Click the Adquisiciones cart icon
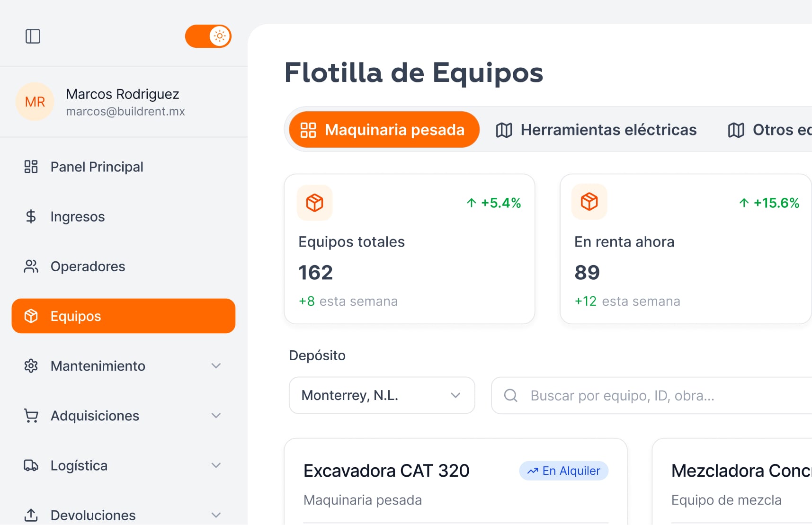812x525 pixels. pyautogui.click(x=31, y=416)
